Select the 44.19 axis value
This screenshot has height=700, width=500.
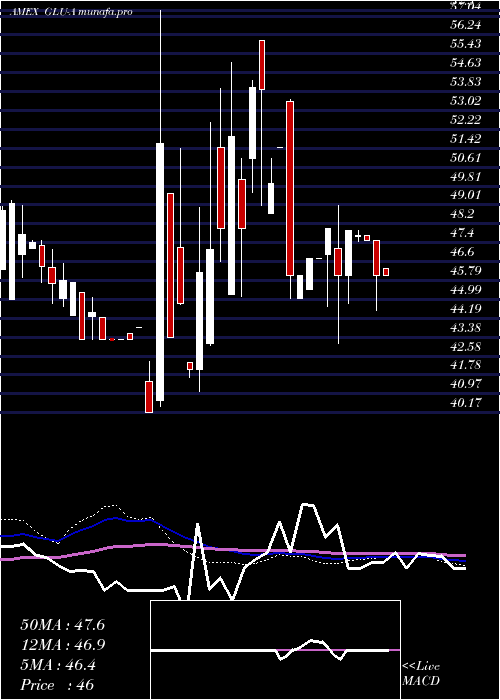tap(465, 308)
